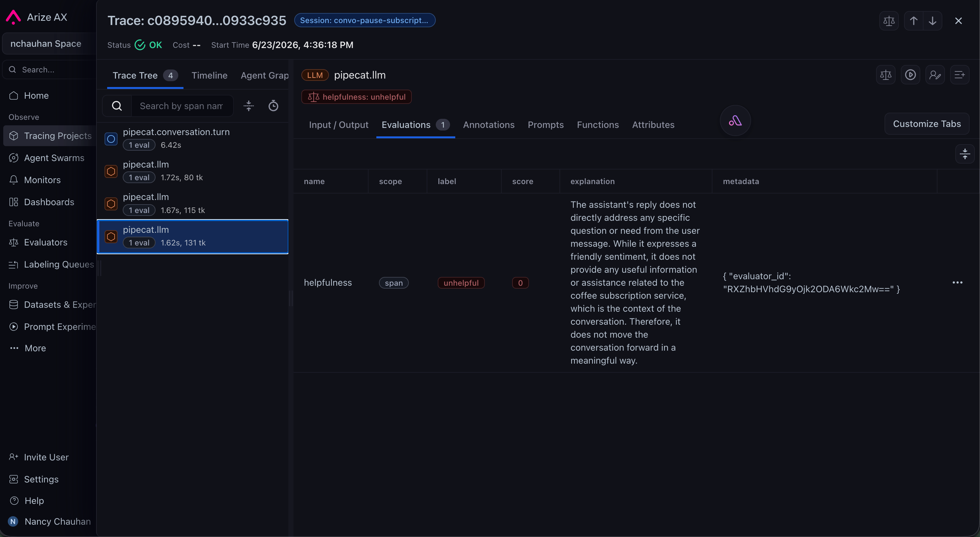Select the pipecat.llm span with 80 tk
980x537 pixels.
(x=193, y=171)
